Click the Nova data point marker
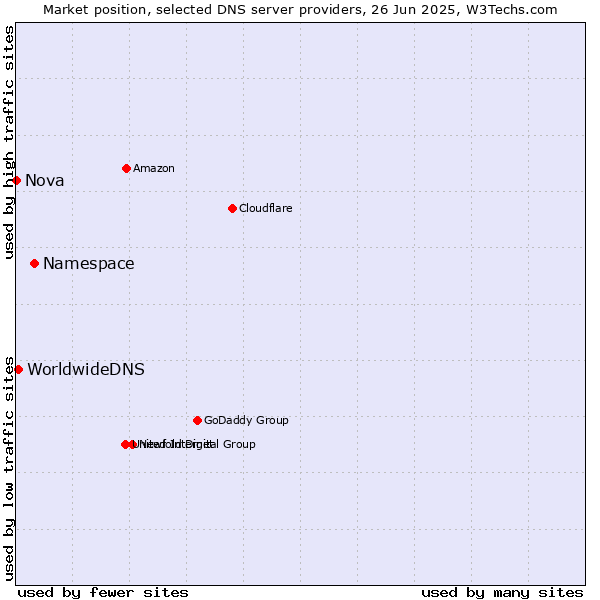 tap(16, 180)
